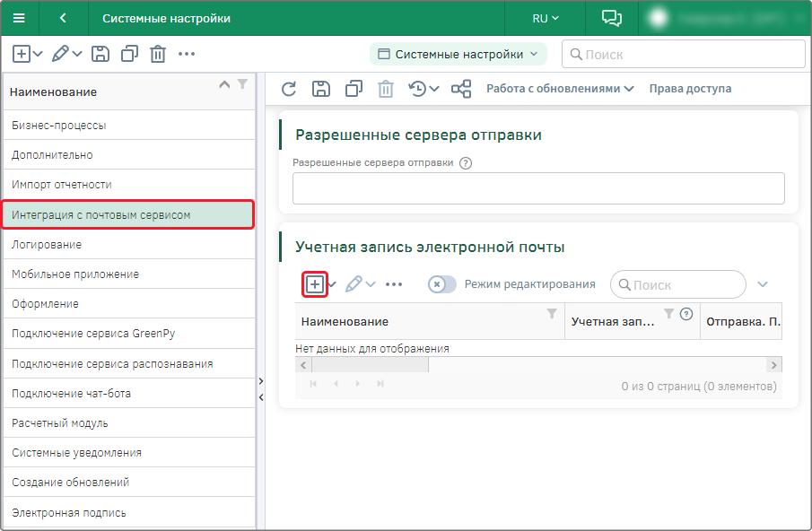Screen dimensions: 812x531
Task: Click the Разрешенные сервера отправки input
Action: point(538,188)
